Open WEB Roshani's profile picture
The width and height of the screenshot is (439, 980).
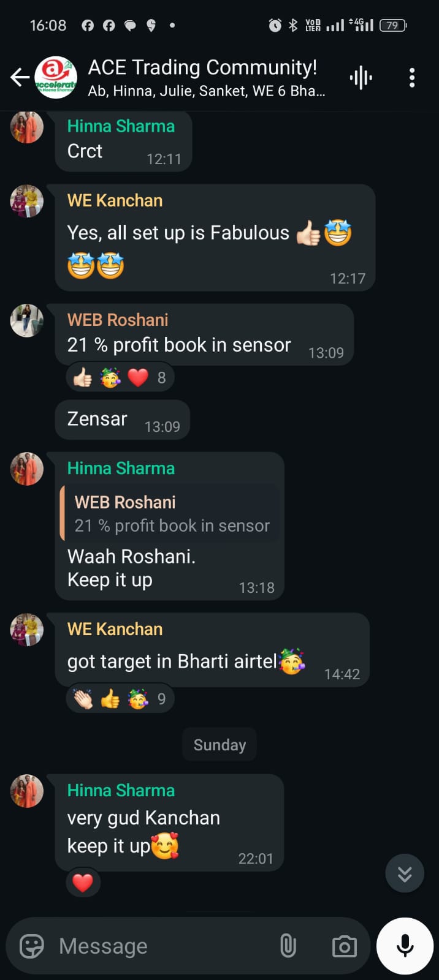click(x=27, y=320)
